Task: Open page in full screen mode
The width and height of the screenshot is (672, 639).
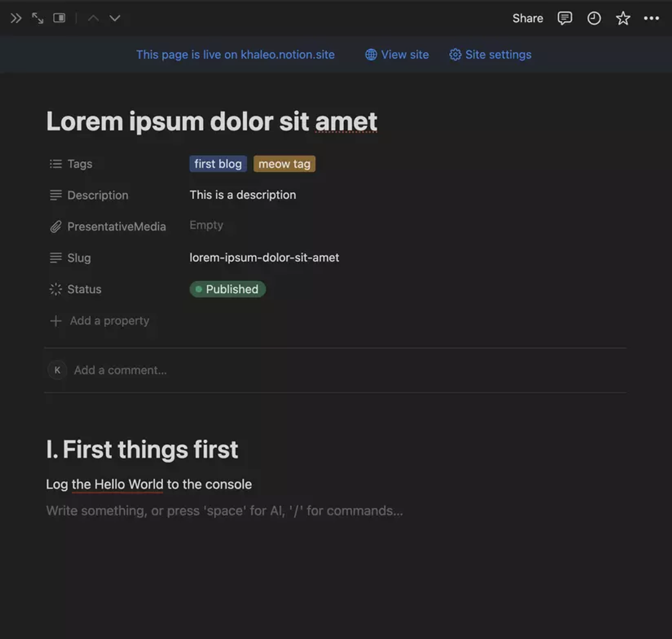Action: click(38, 18)
